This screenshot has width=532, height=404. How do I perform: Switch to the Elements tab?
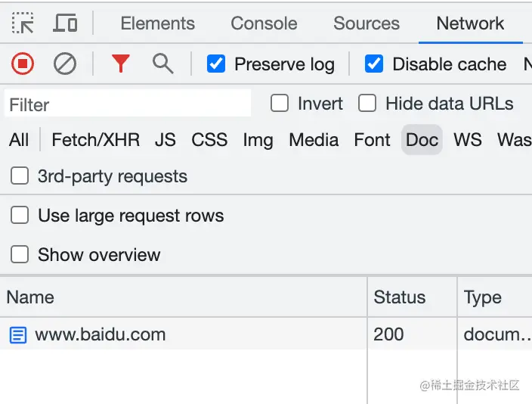[157, 23]
